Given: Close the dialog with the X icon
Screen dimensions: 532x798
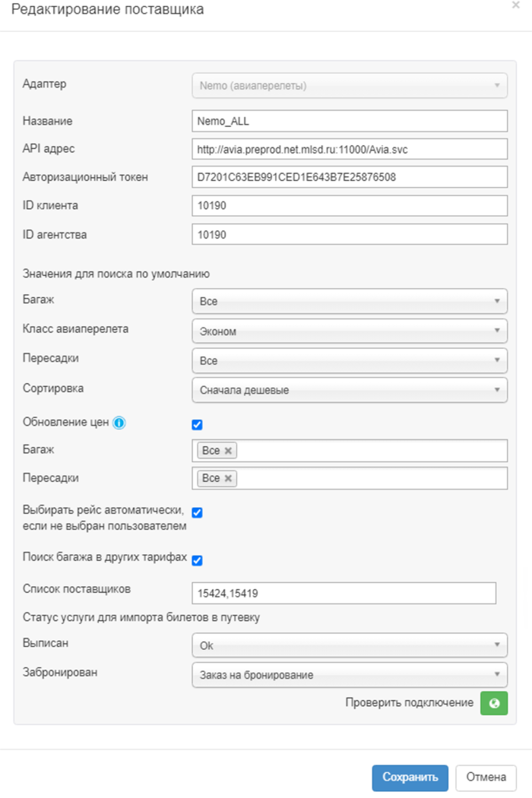Looking at the screenshot, I should (516, 5).
